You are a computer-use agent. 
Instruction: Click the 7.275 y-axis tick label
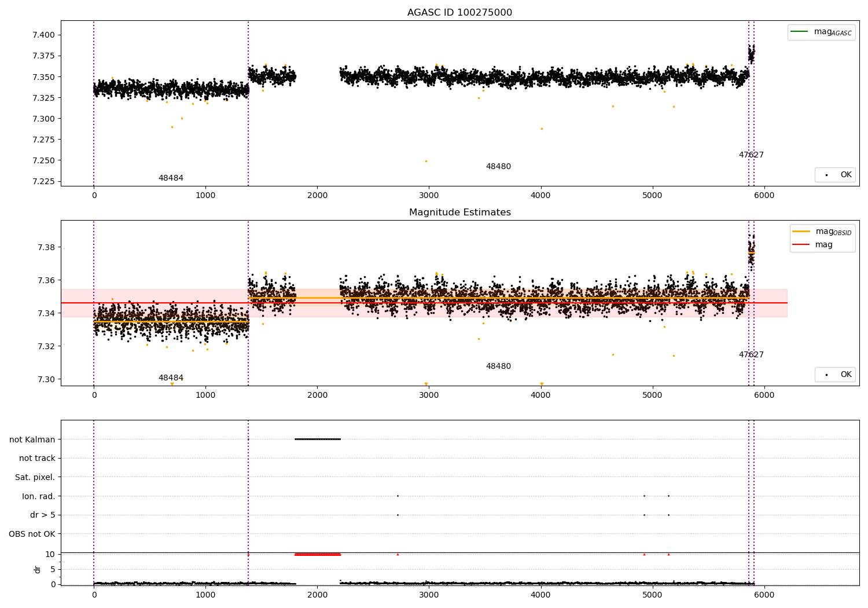[44, 140]
